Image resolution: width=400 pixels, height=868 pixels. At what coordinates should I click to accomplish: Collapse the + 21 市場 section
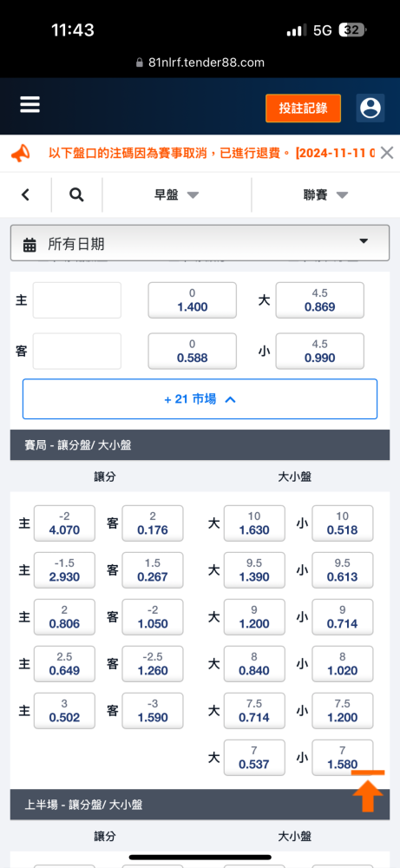tap(200, 398)
